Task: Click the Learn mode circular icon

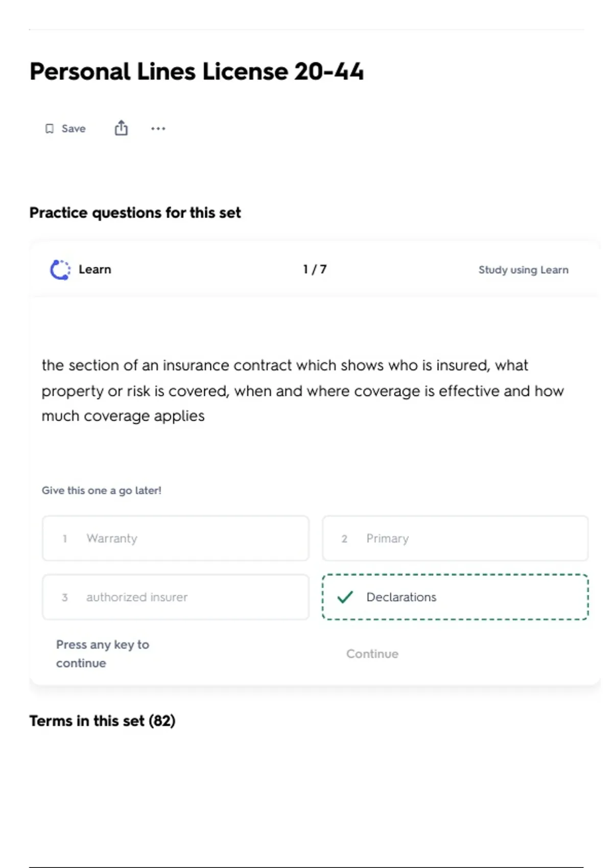Action: [x=60, y=270]
